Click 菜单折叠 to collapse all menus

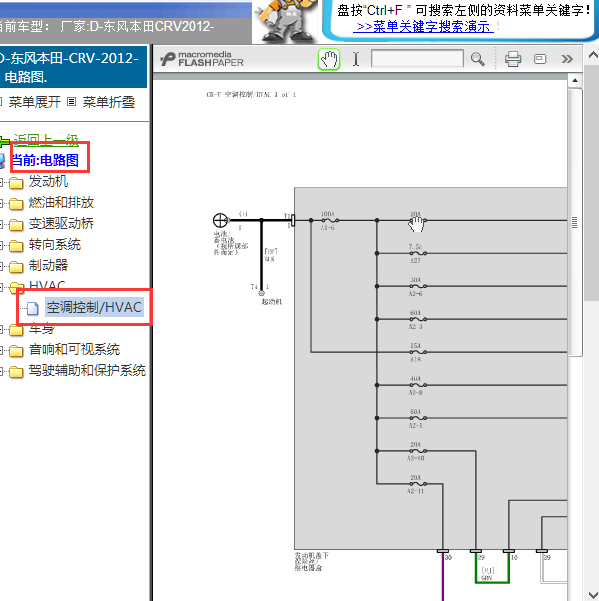click(109, 102)
